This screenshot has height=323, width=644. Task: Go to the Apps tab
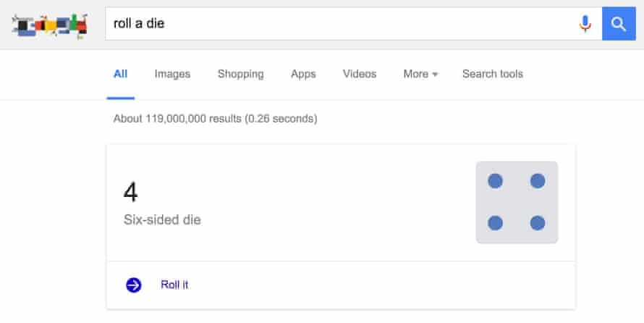point(303,74)
